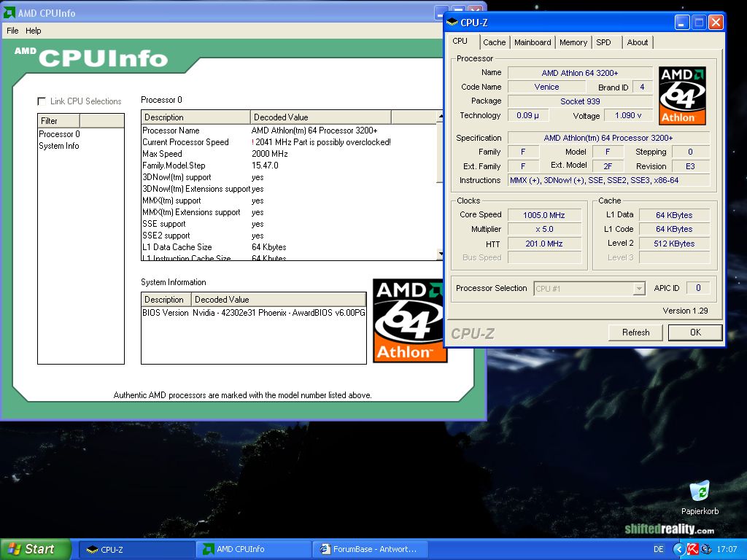Switch to the Cache tab in CPU-Z

coord(494,42)
